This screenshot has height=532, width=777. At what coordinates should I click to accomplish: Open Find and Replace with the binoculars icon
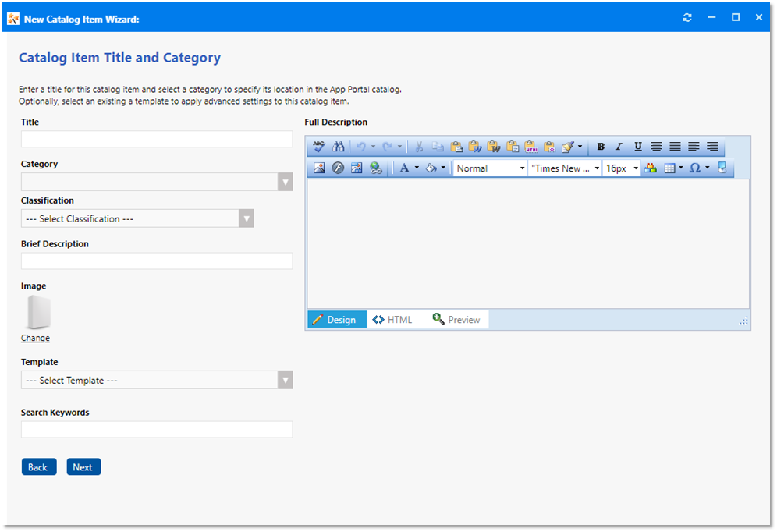(339, 146)
